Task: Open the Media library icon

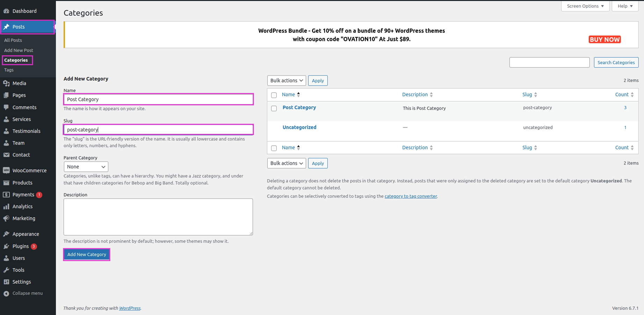Action: tap(6, 83)
